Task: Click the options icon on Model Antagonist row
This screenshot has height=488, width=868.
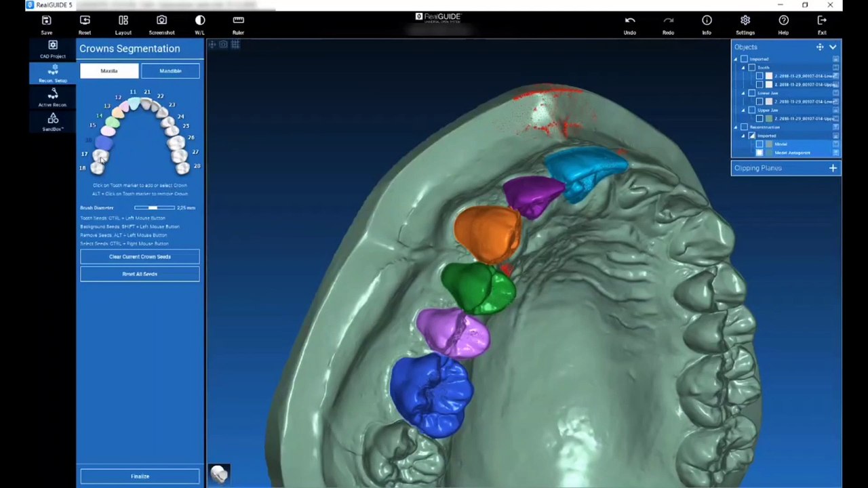Action: coord(836,152)
